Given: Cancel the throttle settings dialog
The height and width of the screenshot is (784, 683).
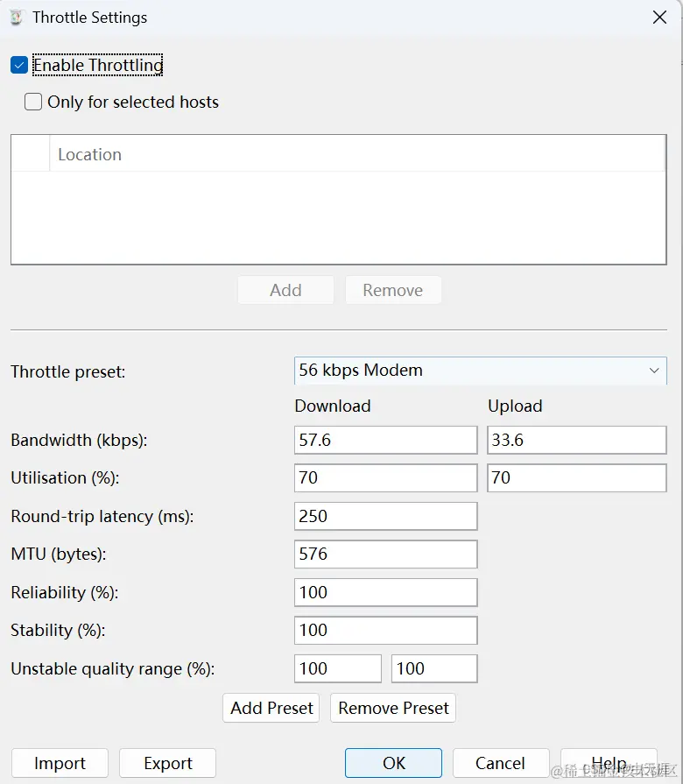Looking at the screenshot, I should pyautogui.click(x=501, y=763).
